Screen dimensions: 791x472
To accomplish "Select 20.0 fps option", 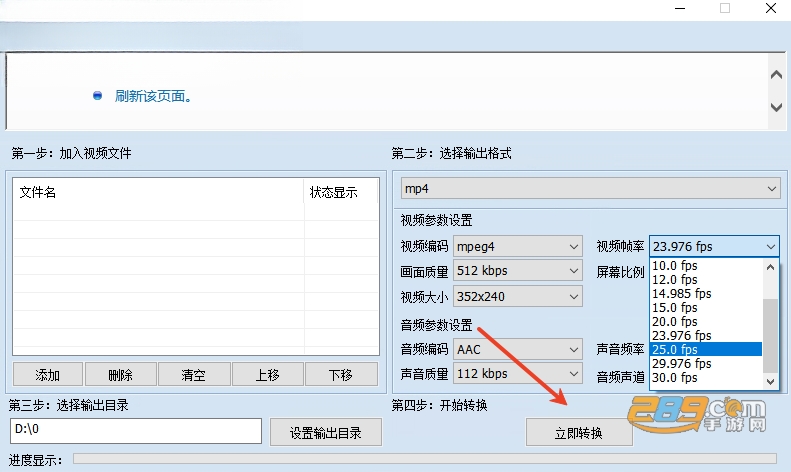I will tap(706, 321).
